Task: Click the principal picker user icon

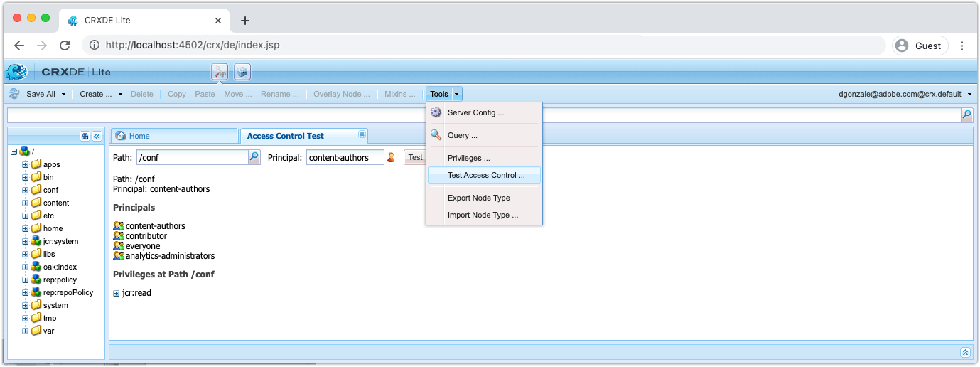Action: point(390,157)
